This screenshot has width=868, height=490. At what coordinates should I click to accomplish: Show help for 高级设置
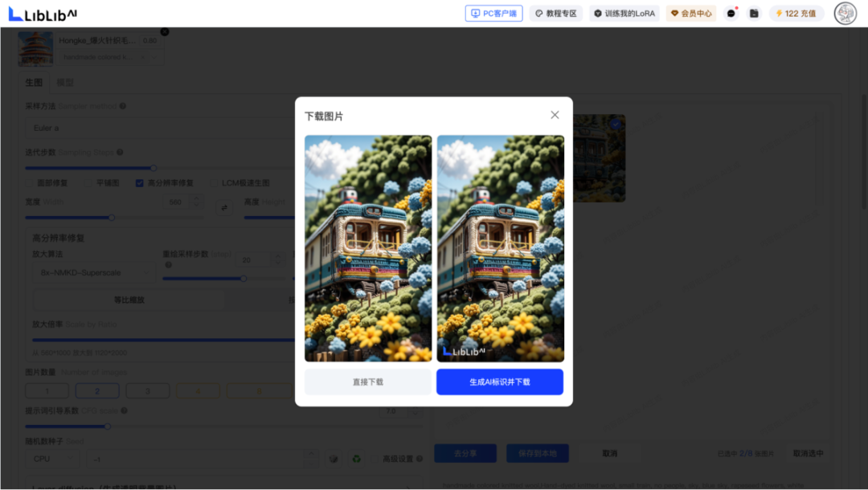[420, 459]
